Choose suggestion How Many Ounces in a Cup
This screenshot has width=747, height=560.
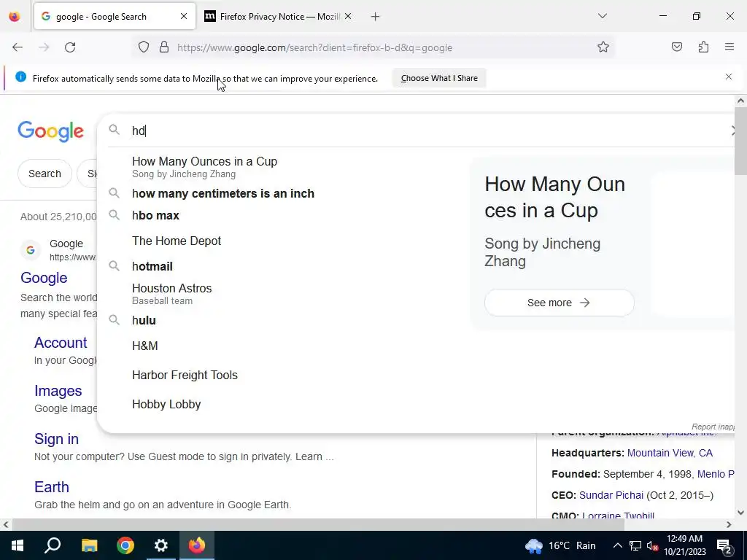pos(204,167)
